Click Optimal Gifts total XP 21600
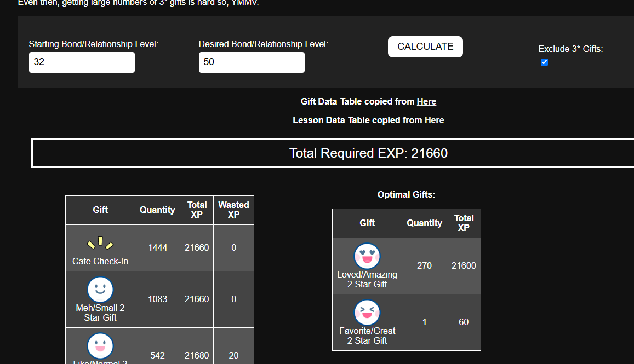Screen dimensions: 634x364 (464, 265)
